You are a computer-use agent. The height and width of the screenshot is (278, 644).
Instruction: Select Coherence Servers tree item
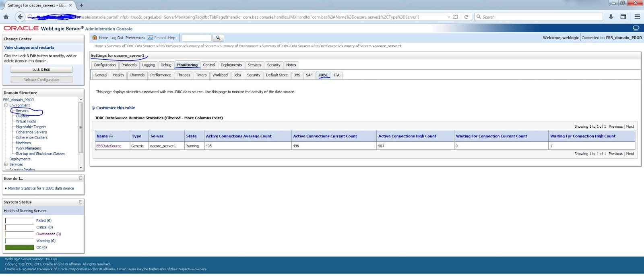pyautogui.click(x=31, y=132)
